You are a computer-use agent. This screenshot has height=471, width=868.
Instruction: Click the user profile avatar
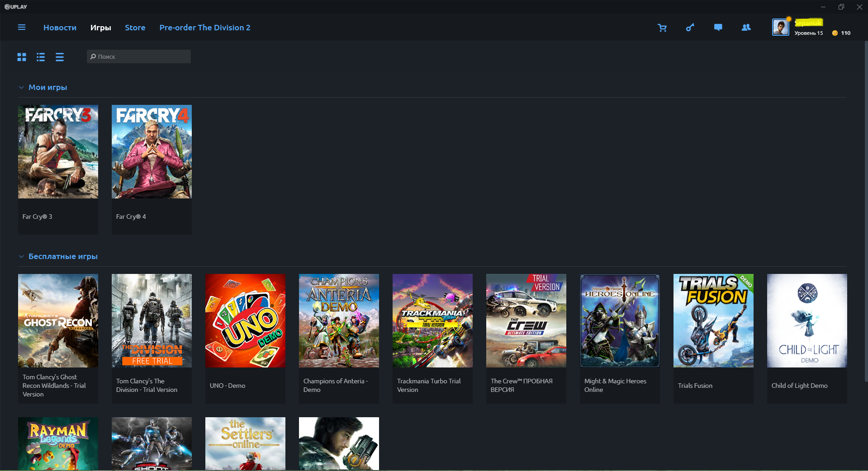780,27
